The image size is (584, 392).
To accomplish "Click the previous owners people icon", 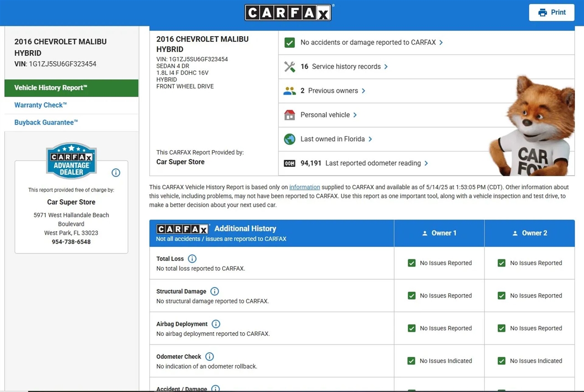I will (x=289, y=91).
